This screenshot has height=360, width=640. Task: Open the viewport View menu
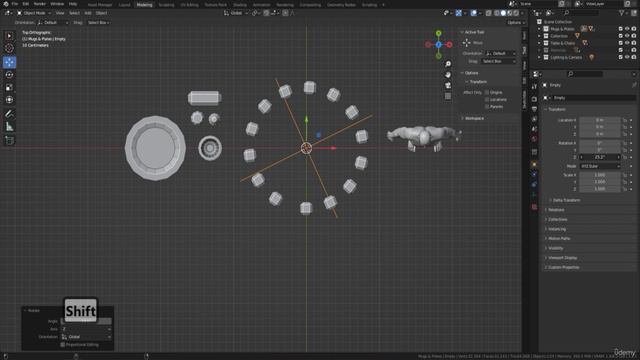pyautogui.click(x=60, y=13)
